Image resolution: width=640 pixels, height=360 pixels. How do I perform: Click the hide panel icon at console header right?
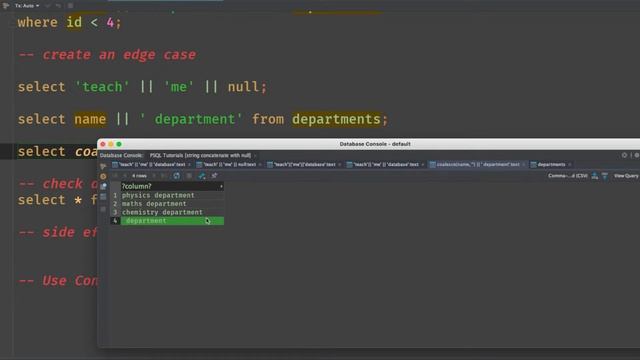click(637, 155)
